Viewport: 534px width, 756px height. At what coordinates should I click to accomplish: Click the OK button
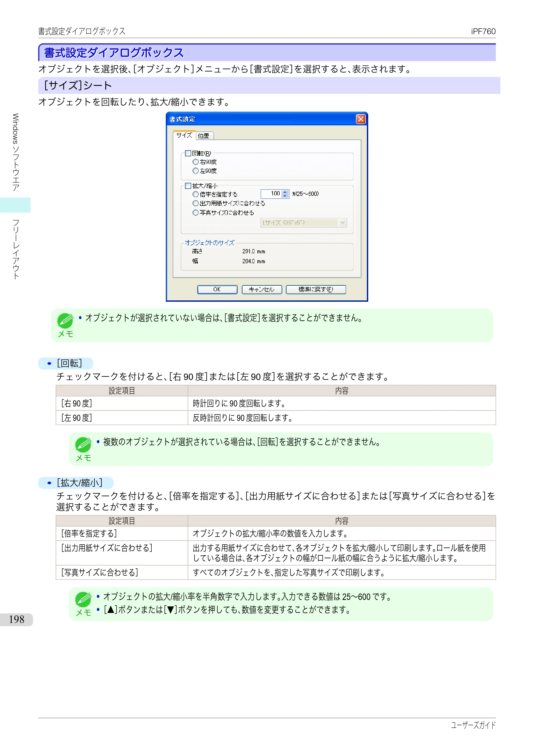[217, 289]
